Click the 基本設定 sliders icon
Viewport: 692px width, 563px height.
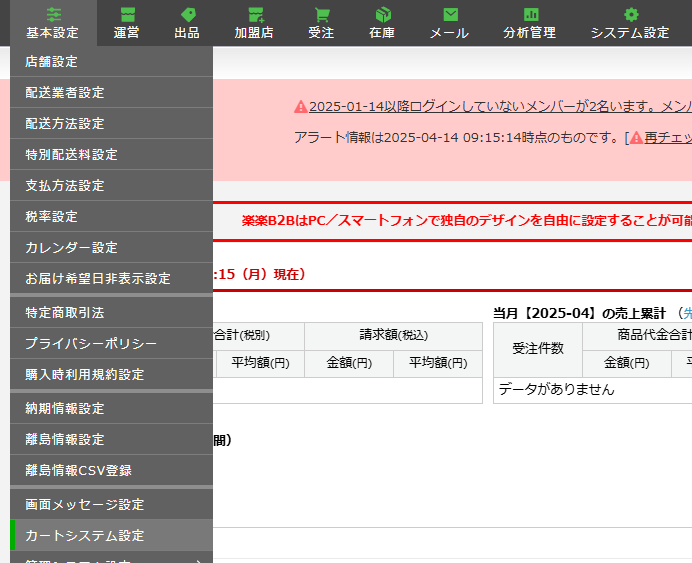(54, 15)
